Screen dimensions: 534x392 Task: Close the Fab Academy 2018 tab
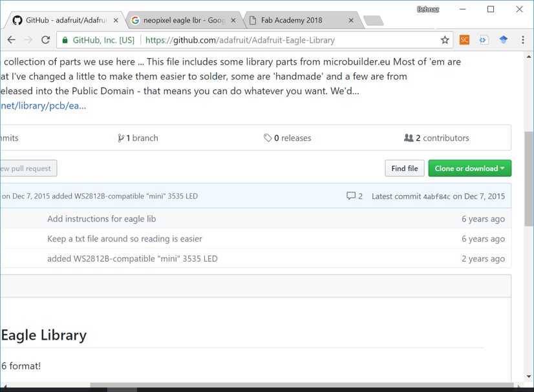coord(351,21)
